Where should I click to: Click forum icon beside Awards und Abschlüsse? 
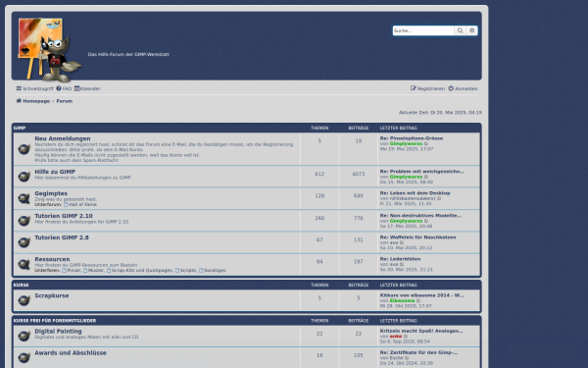coord(24,357)
